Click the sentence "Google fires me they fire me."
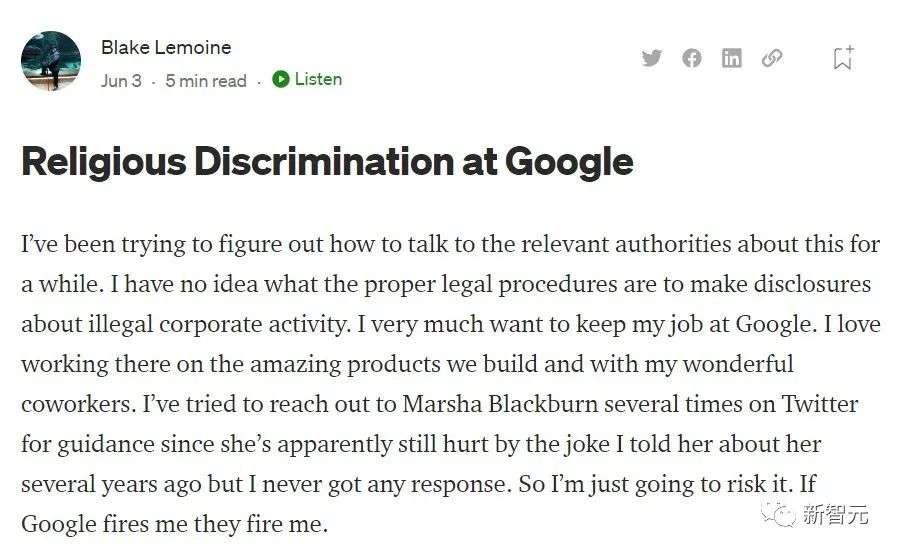Screen dimensions: 897x553 point(174,524)
